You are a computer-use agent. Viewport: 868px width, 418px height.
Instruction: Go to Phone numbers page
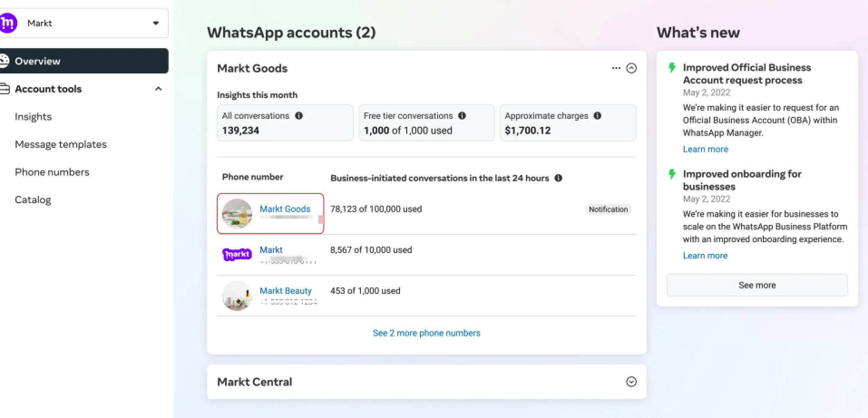pyautogui.click(x=52, y=172)
